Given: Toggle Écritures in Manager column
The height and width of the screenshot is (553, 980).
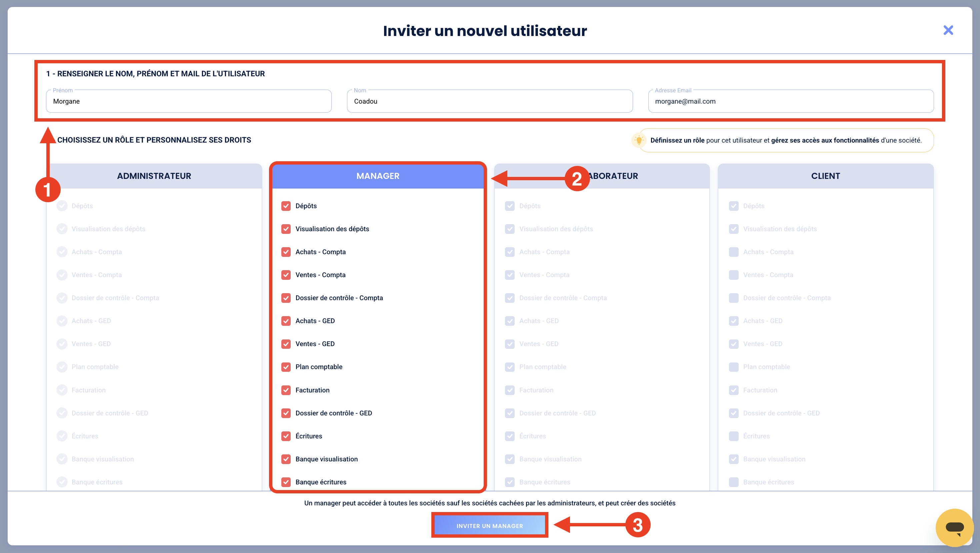Looking at the screenshot, I should click(286, 436).
